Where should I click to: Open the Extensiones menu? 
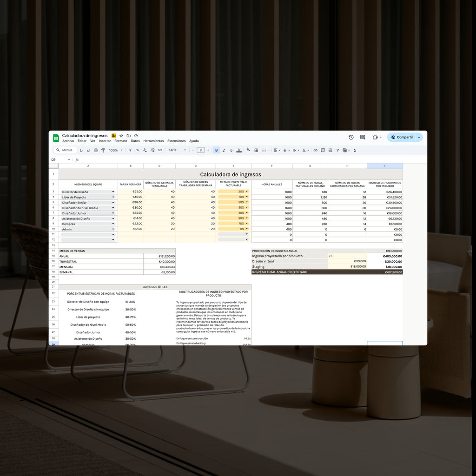(176, 141)
